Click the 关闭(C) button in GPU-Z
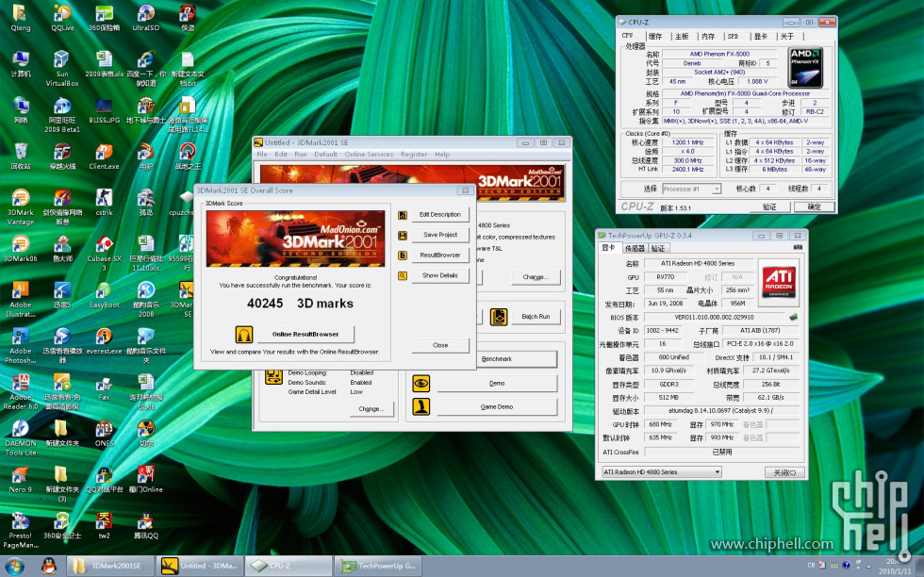Screen dimensions: 924x577 pyautogui.click(x=784, y=472)
